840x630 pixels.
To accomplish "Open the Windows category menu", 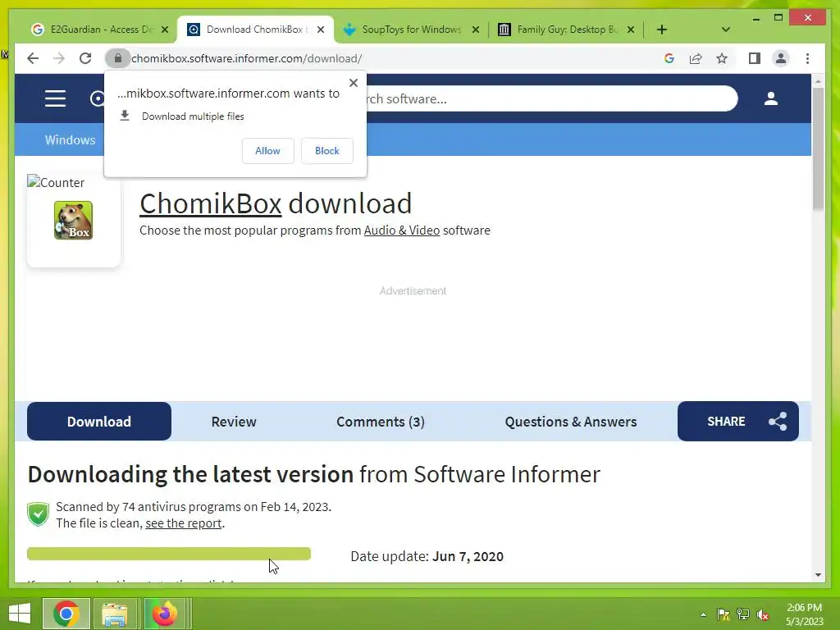I will tap(71, 139).
